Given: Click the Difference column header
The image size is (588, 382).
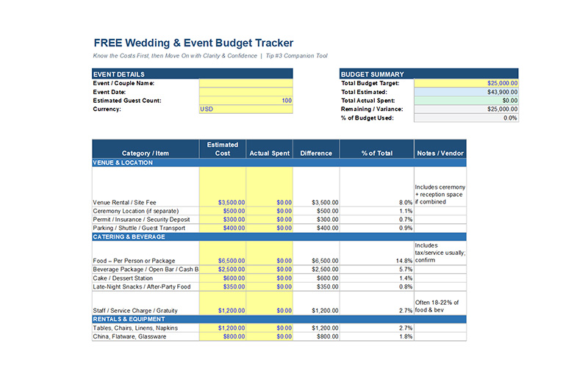Looking at the screenshot, I should tap(316, 149).
